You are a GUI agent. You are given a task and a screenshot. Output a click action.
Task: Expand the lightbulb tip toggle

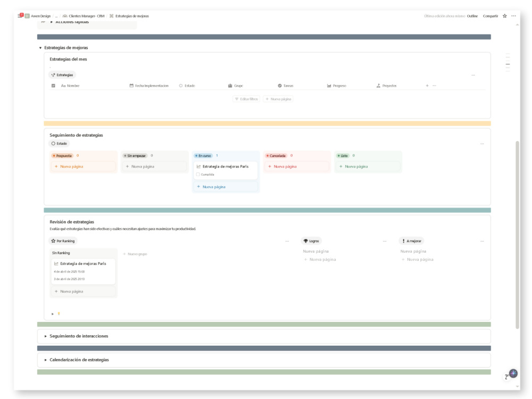pyautogui.click(x=53, y=314)
